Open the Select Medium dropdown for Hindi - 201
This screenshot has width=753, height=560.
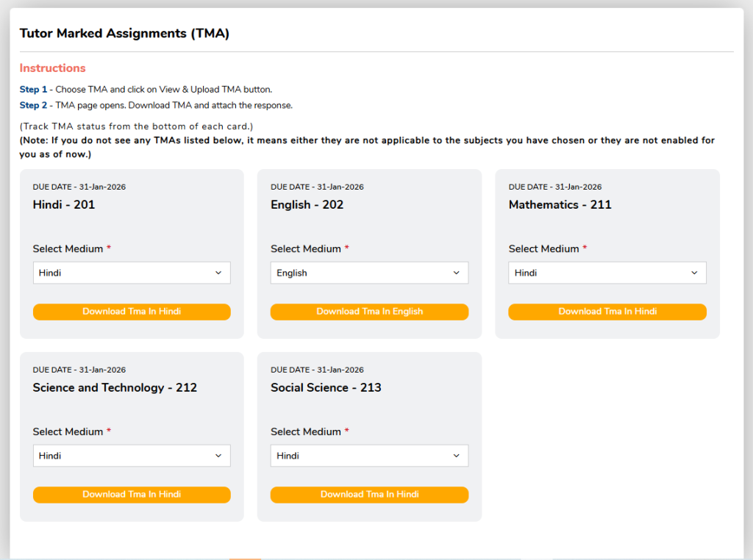point(131,272)
